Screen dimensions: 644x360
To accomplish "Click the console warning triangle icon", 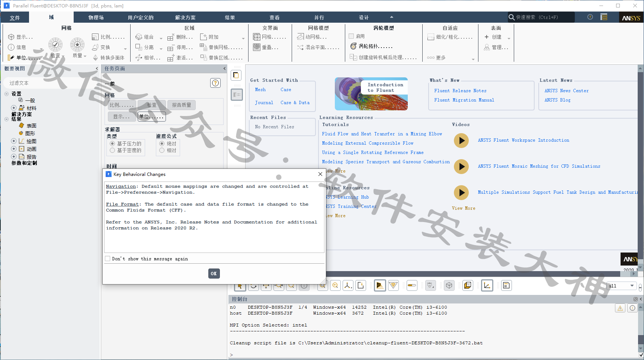I will pos(620,308).
